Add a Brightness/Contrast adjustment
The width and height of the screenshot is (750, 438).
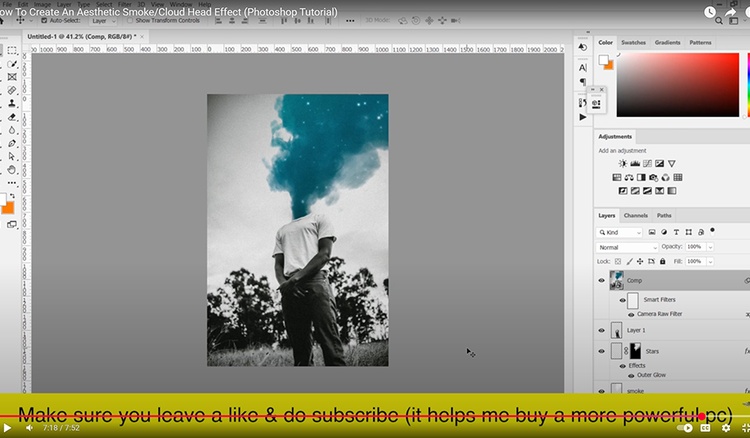[x=623, y=164]
